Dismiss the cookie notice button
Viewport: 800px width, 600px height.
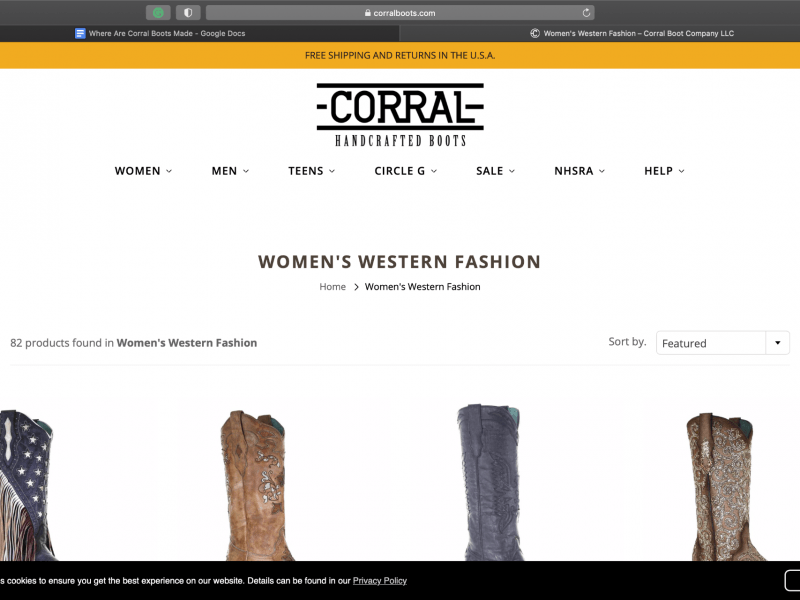[x=792, y=581]
